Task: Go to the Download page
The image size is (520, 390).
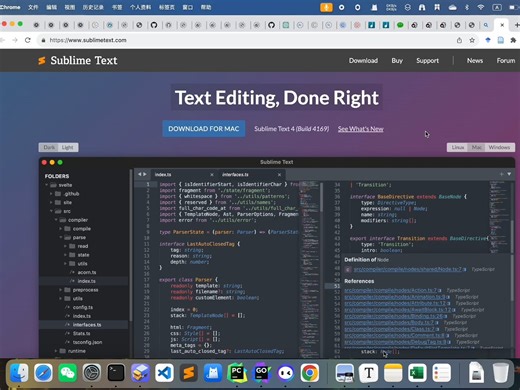Action: pyautogui.click(x=363, y=61)
